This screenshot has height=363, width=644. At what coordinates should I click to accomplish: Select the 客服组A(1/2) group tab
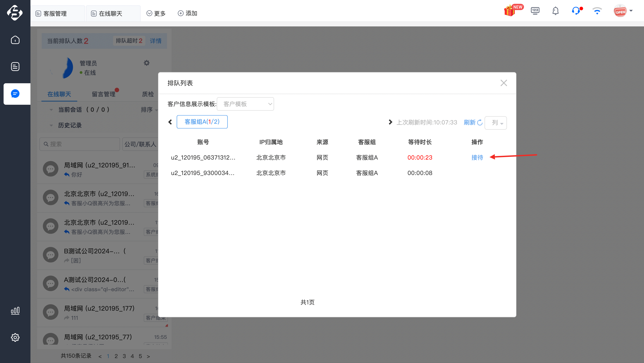click(202, 122)
